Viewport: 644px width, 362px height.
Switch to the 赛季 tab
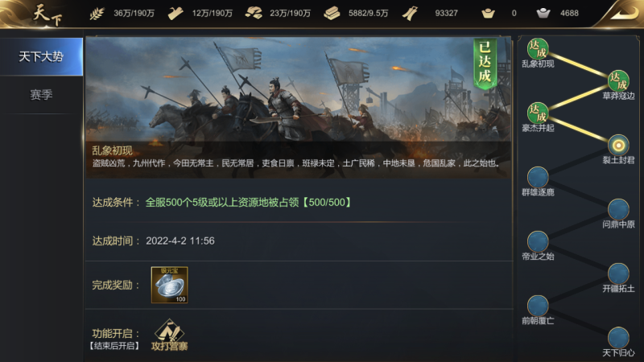click(41, 95)
